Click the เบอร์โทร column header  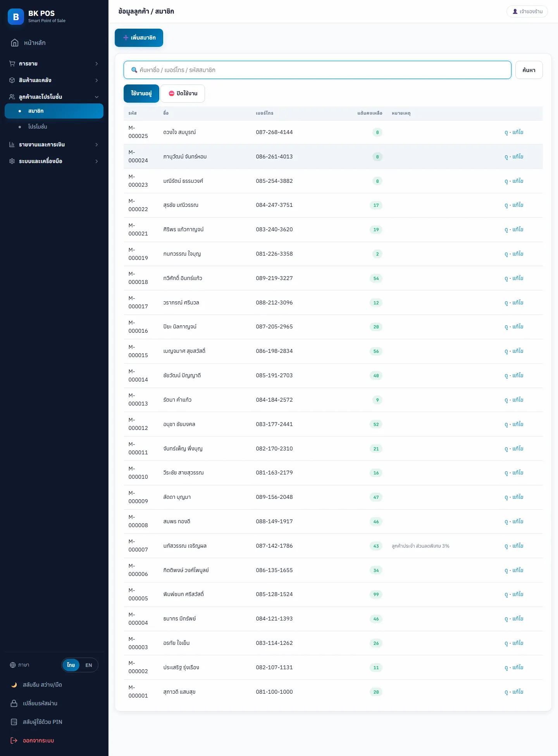click(265, 113)
